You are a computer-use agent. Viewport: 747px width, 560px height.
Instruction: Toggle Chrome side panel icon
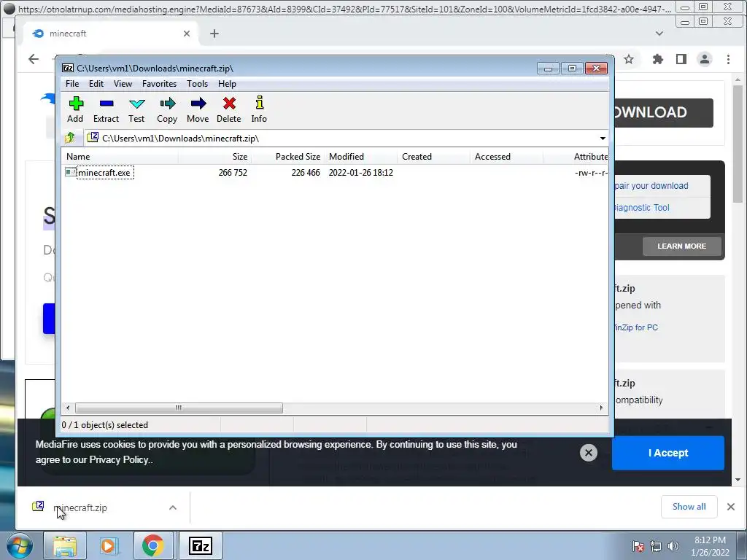[x=681, y=59]
